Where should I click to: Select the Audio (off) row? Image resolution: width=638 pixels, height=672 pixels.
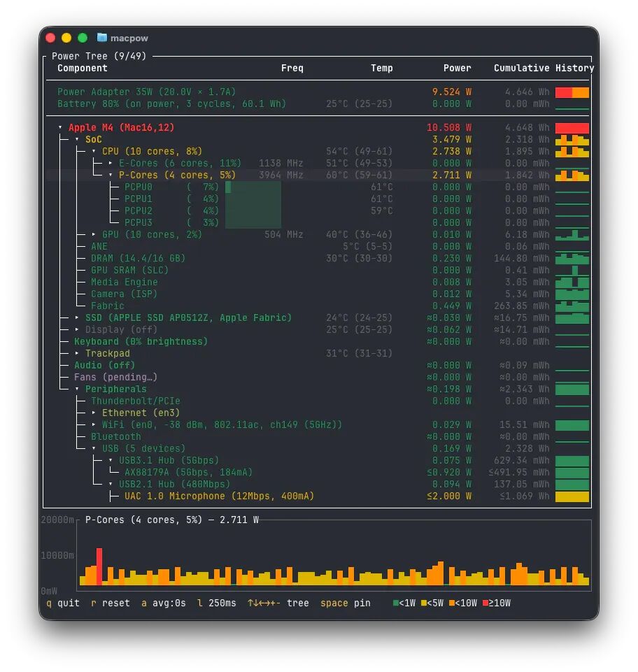318,365
